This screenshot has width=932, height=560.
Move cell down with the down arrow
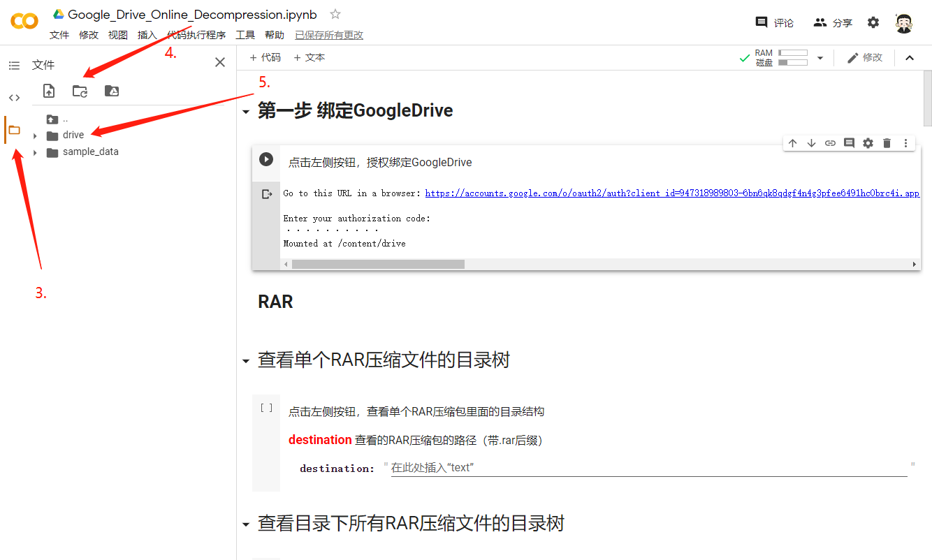click(811, 143)
